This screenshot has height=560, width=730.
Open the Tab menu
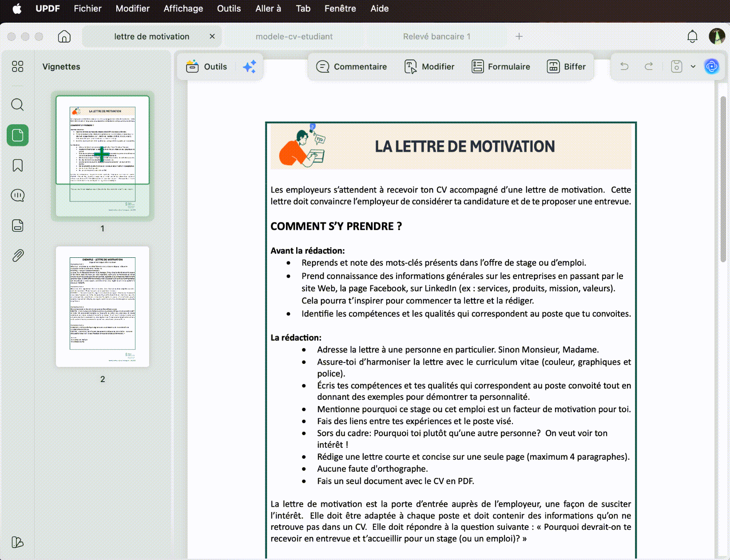pyautogui.click(x=303, y=8)
